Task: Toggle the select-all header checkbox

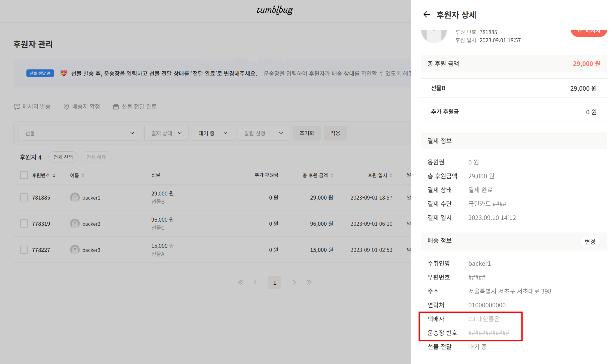Action: pos(24,175)
